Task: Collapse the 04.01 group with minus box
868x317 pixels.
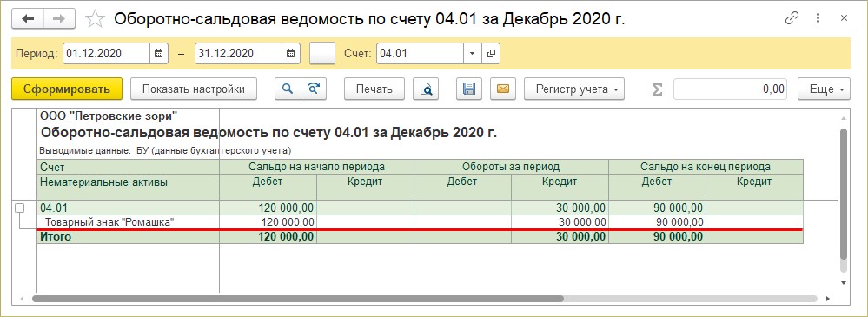Action: (x=19, y=208)
